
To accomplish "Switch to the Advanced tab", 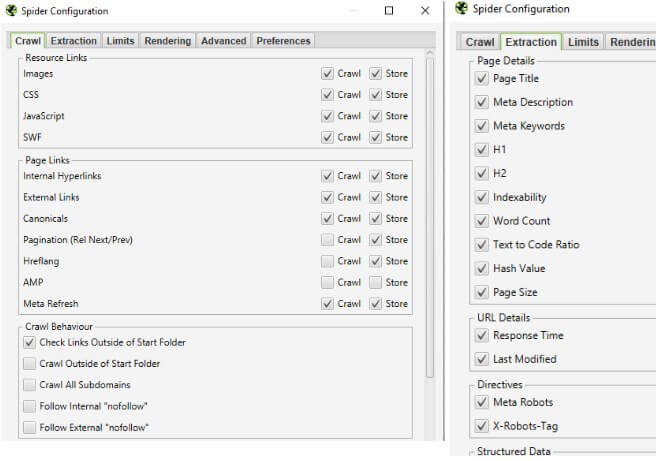I will tap(223, 41).
